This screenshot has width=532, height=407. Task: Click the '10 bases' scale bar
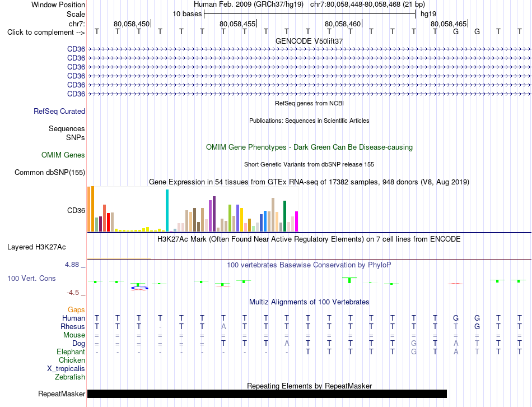point(310,14)
